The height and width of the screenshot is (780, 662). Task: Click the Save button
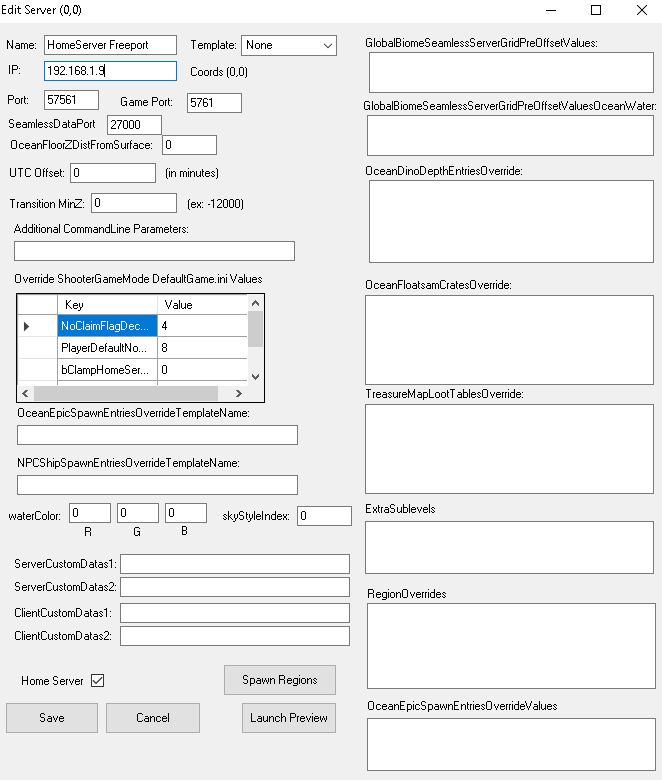52,718
